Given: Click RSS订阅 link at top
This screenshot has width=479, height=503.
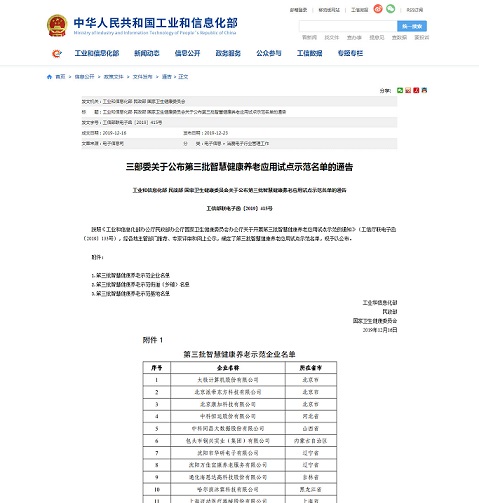Looking at the screenshot, I should click(x=415, y=10).
